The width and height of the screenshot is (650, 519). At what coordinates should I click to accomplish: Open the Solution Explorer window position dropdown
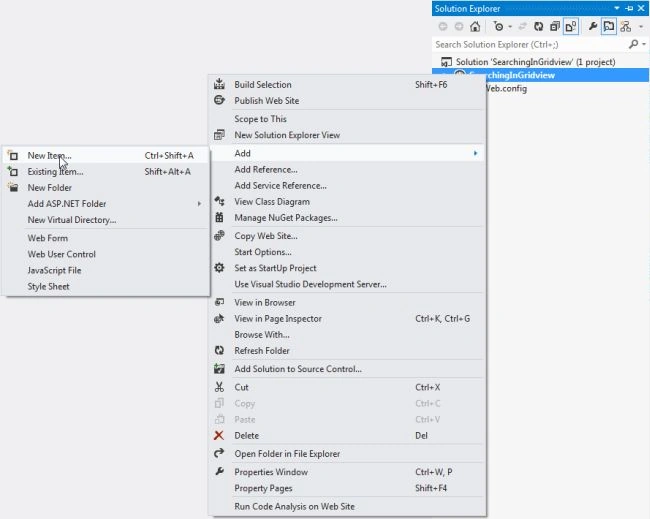pos(616,8)
